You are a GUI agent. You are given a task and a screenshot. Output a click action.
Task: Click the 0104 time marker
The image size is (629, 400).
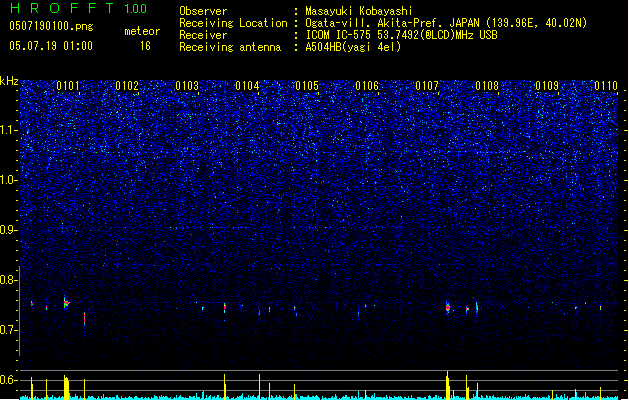click(x=247, y=86)
